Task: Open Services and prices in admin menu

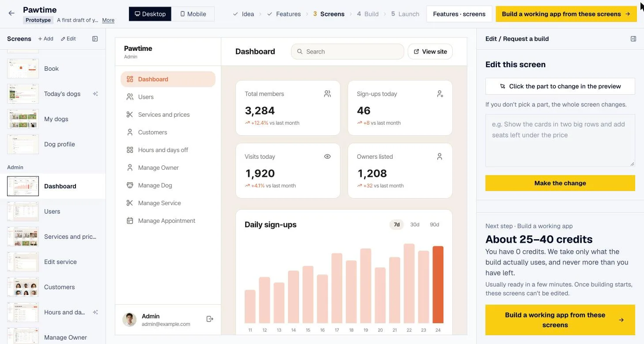Action: point(168,115)
